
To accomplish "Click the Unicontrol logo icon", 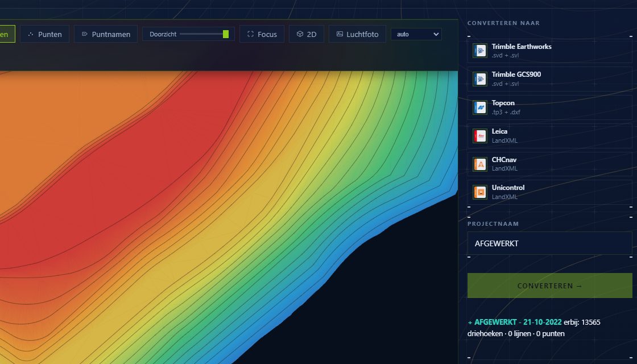I will tap(480, 192).
